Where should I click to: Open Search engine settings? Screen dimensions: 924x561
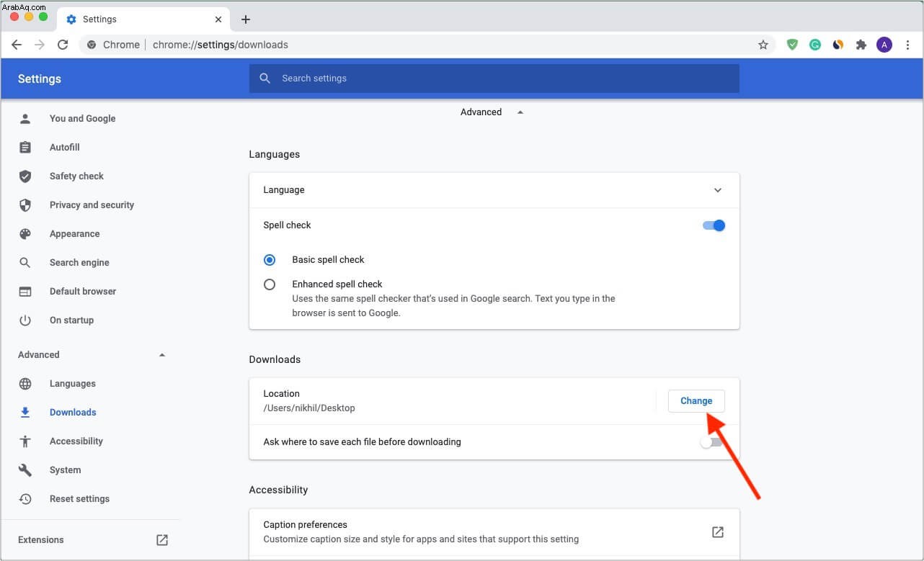point(79,263)
